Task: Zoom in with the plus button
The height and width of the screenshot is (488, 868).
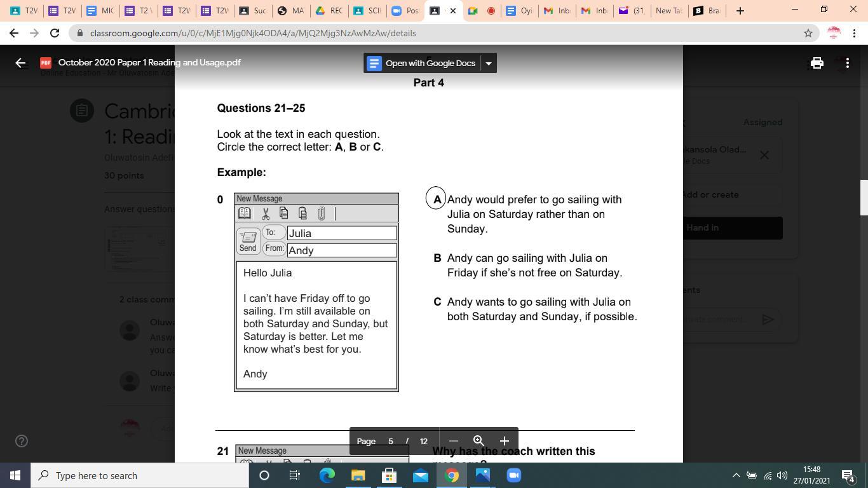Action: (x=504, y=441)
